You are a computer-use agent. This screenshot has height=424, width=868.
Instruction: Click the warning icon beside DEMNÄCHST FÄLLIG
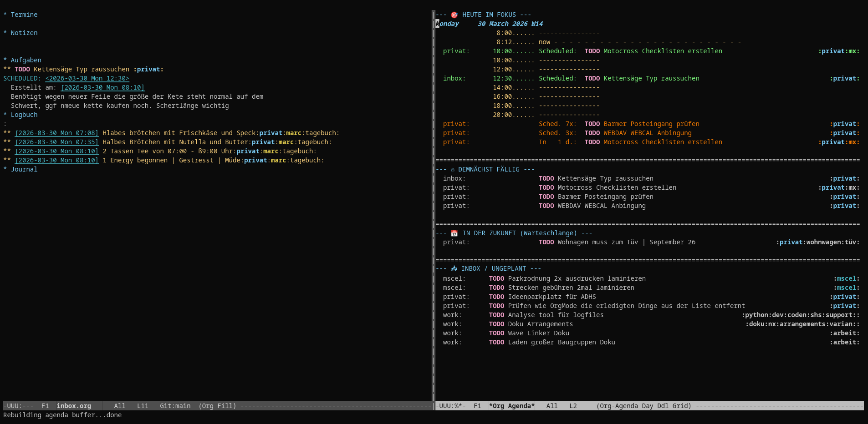coord(452,170)
